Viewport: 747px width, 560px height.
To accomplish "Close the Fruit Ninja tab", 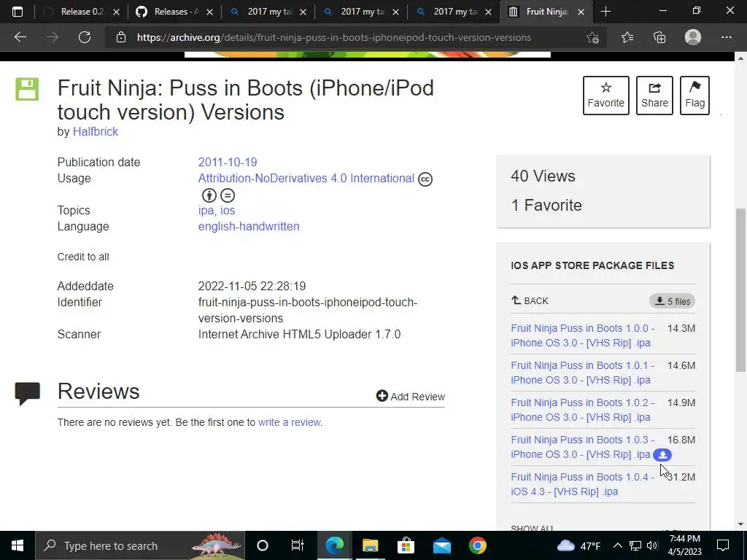I will [581, 12].
